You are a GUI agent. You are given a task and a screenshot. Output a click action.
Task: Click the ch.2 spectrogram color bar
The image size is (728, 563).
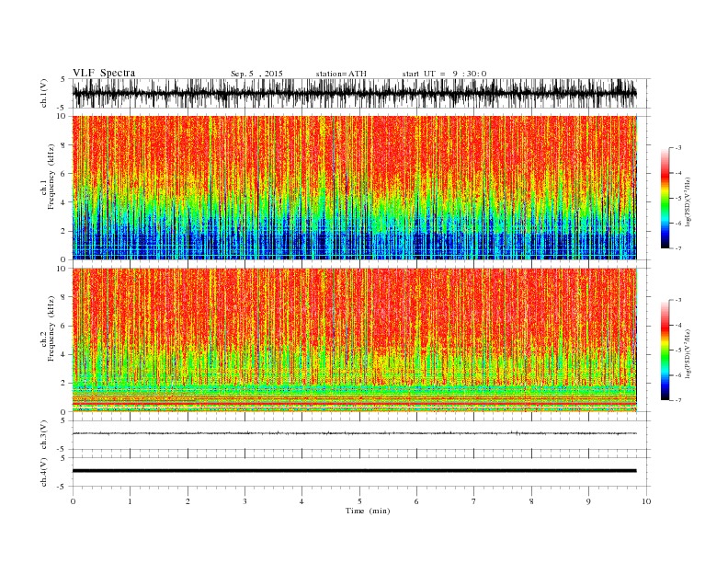click(665, 350)
